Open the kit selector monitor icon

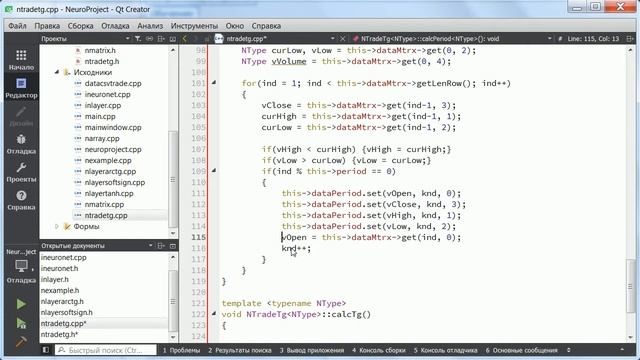coord(21,266)
